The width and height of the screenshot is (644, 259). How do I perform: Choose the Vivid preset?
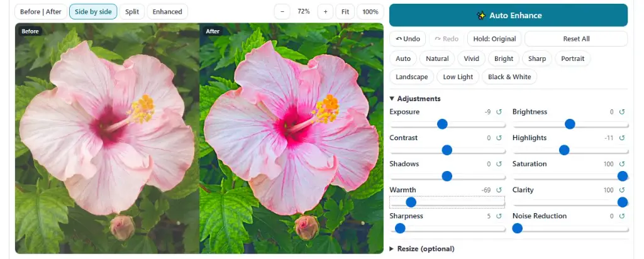[x=472, y=58]
